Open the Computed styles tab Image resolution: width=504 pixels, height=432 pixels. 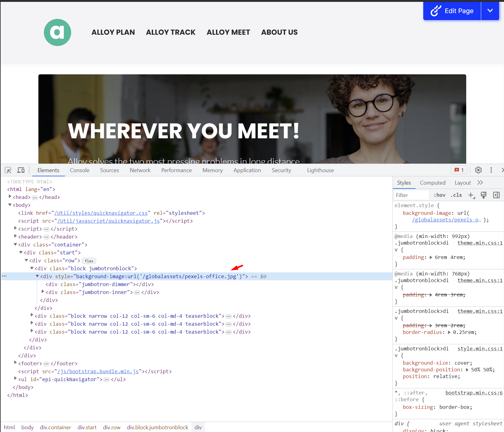(432, 183)
